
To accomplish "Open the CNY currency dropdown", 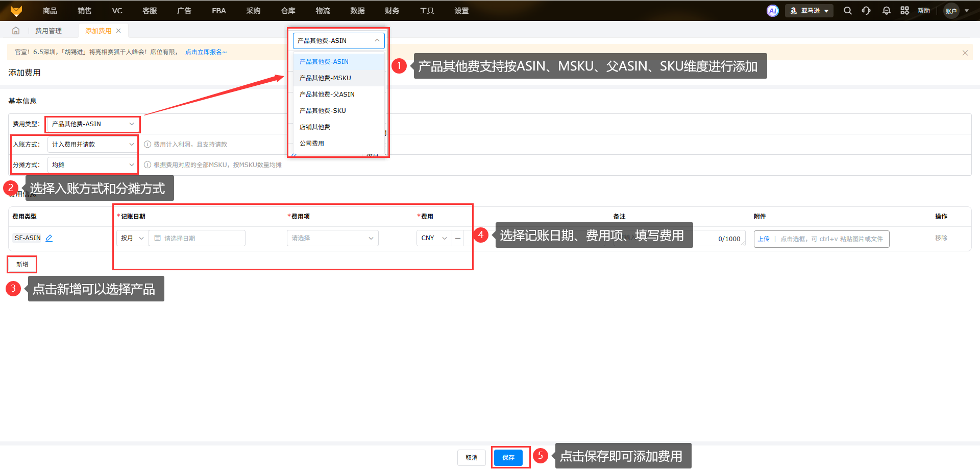I will click(434, 238).
